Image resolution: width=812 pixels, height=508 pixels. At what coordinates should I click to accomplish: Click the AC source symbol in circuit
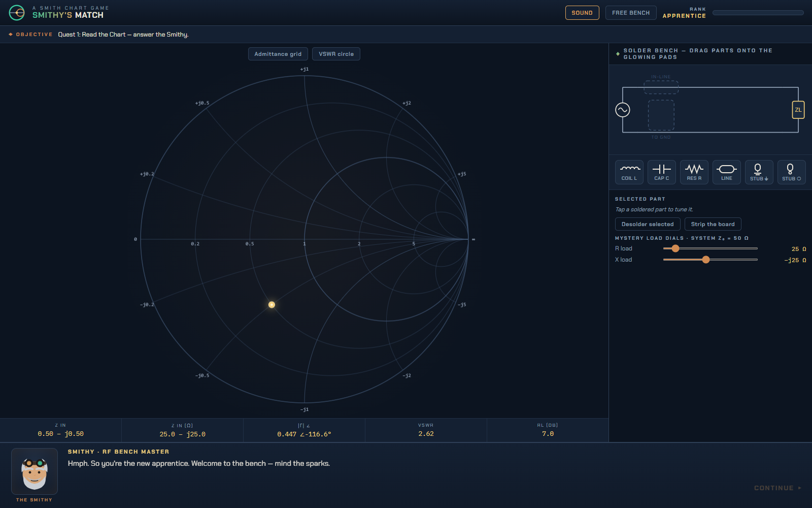623,110
